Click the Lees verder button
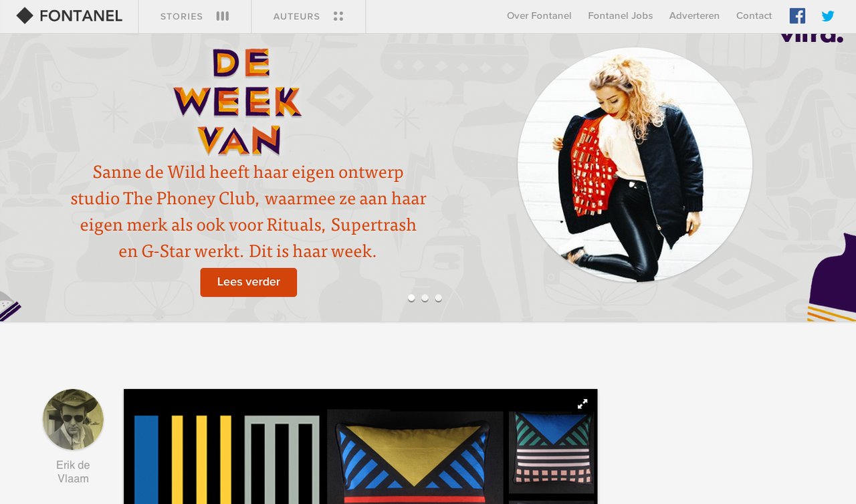Screen dimensions: 856x504 249,282
